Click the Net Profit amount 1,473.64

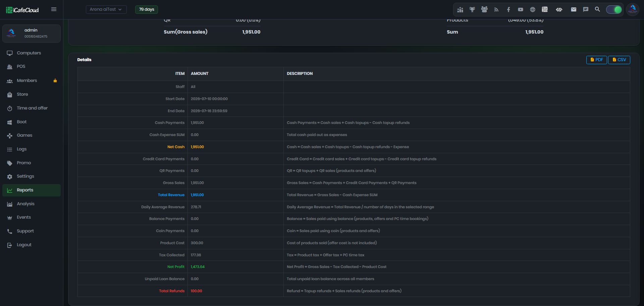[x=198, y=267]
